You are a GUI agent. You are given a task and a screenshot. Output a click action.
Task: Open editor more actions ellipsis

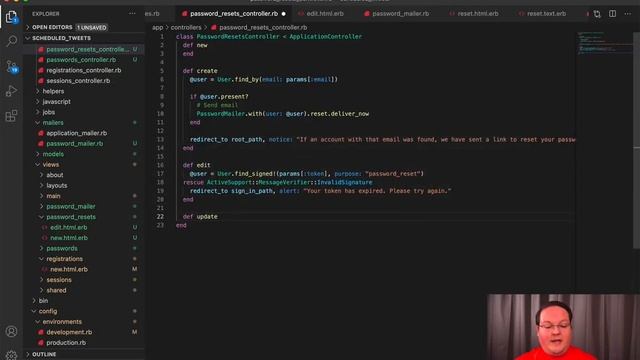(x=627, y=13)
